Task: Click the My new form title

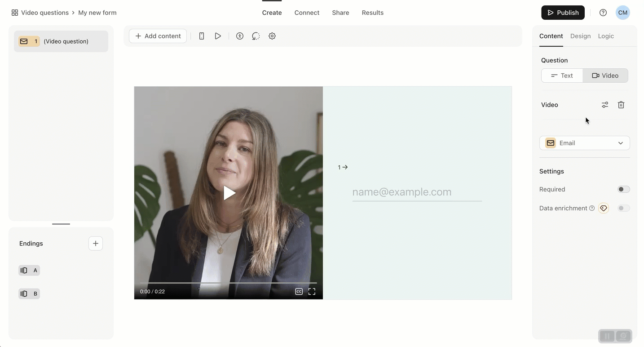Action: pos(97,13)
